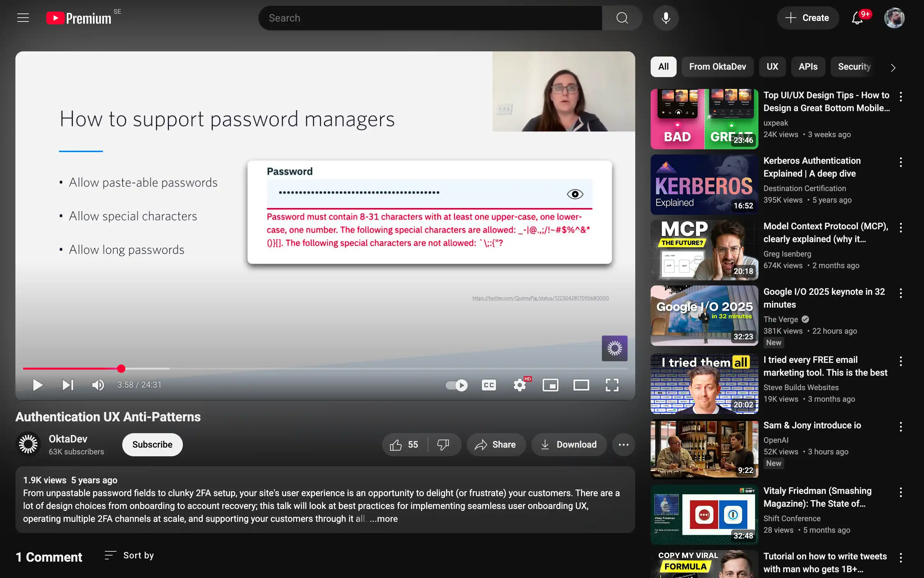Open OktaDev channel avatar
Screen dimensions: 924x578
(x=28, y=445)
